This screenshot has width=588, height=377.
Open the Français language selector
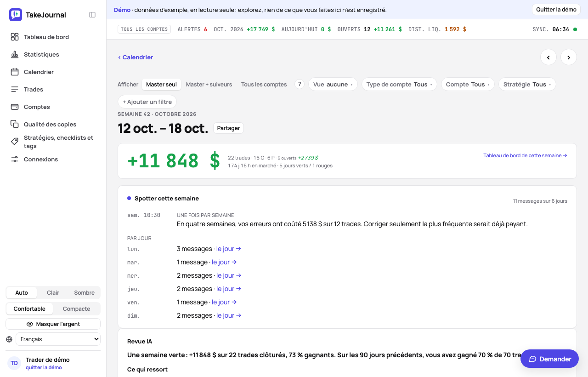58,339
